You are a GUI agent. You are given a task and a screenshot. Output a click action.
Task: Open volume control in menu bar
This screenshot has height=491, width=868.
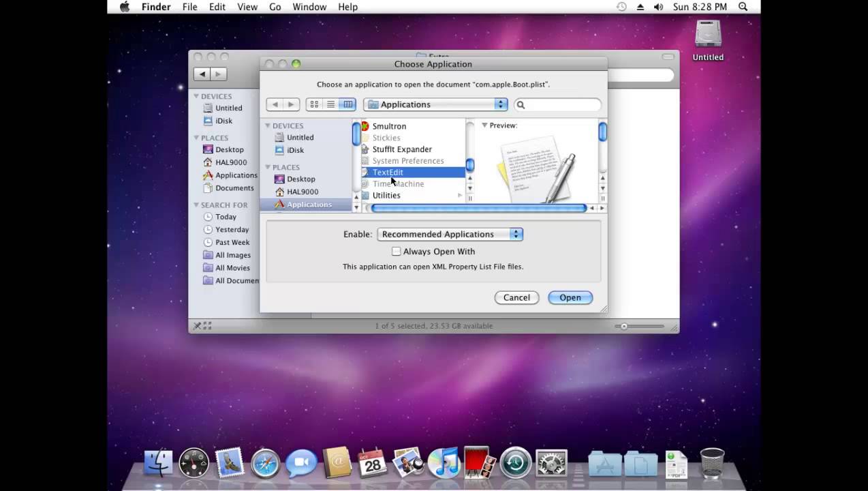tap(658, 7)
